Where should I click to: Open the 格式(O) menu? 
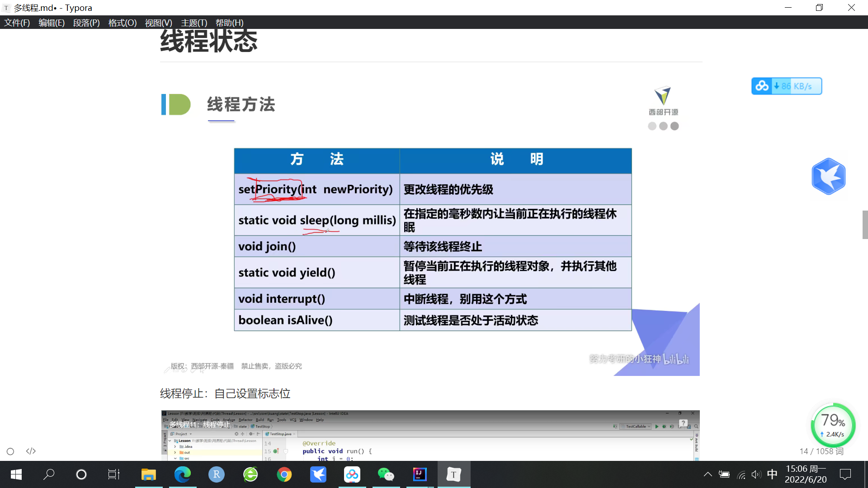click(122, 23)
